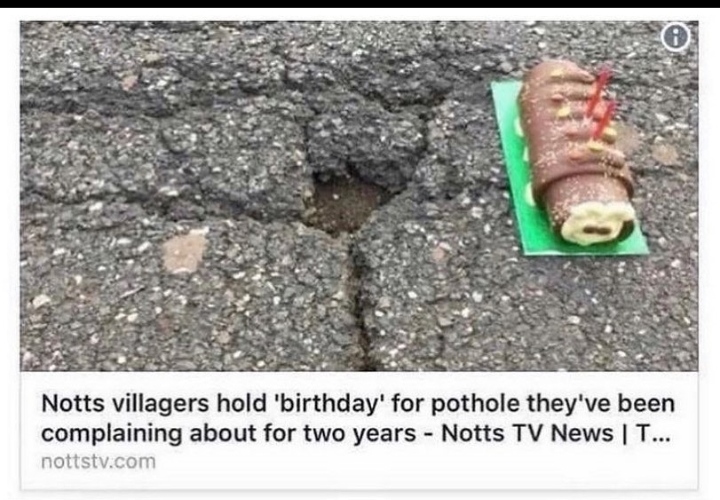720x500 pixels.
Task: Click the chocolate roll cake in the photo
Action: pyautogui.click(x=576, y=152)
